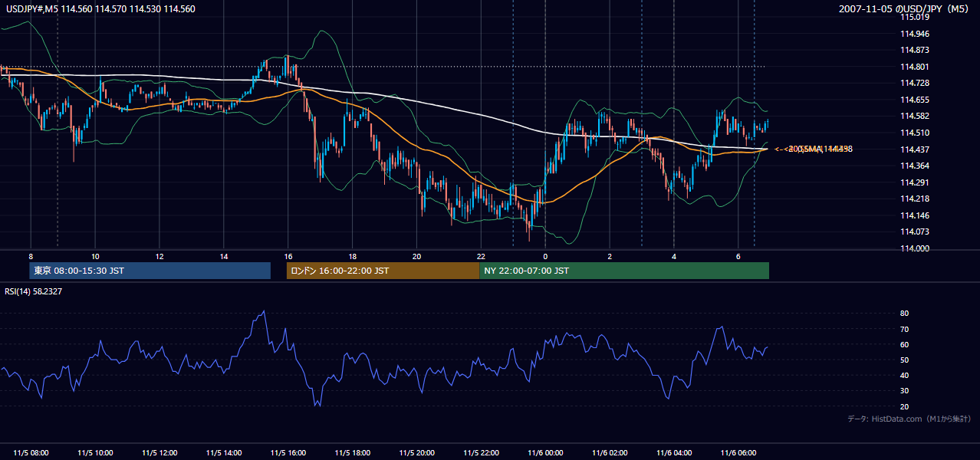Click price axis label 114.510

point(914,133)
